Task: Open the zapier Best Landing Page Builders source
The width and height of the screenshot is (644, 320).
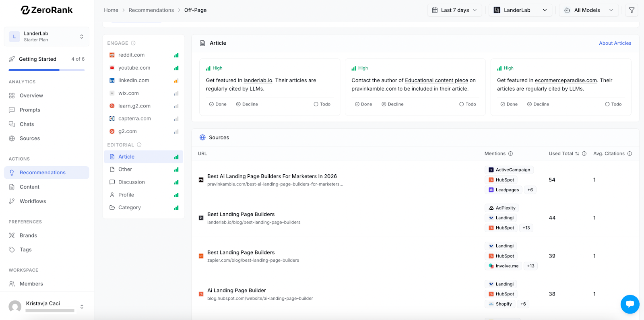Action: 241,252
